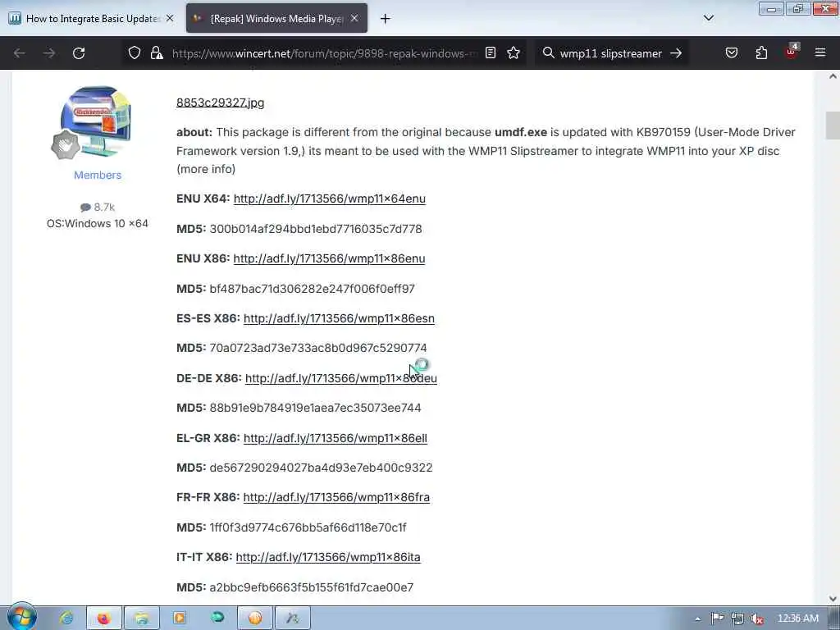Select the Repak Windows Media Player tab
Screen dimensions: 840x630
click(x=276, y=18)
